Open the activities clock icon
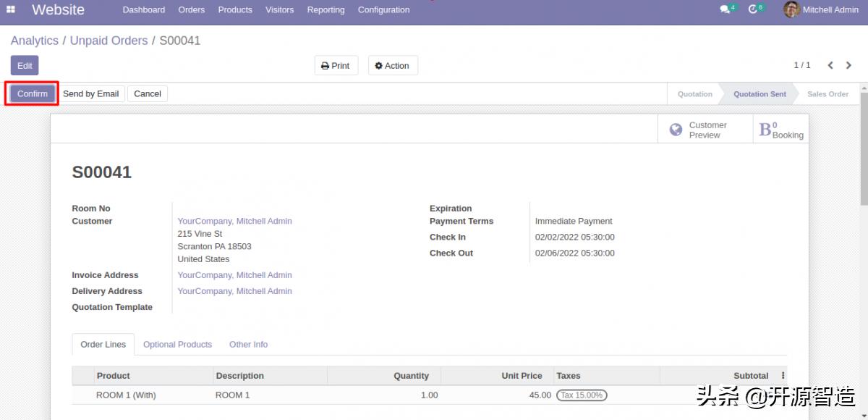 tap(753, 10)
